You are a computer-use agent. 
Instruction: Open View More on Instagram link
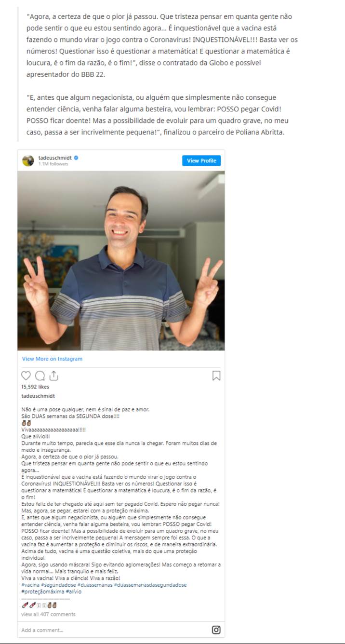point(52,359)
